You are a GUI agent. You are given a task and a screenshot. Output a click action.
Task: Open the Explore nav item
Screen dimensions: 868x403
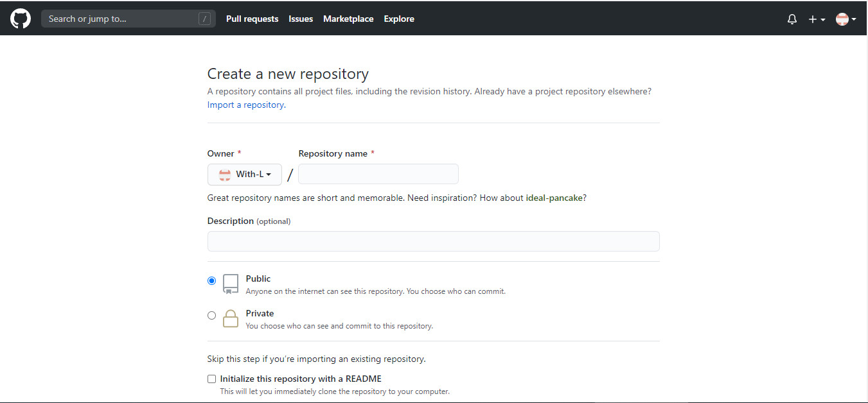tap(399, 19)
